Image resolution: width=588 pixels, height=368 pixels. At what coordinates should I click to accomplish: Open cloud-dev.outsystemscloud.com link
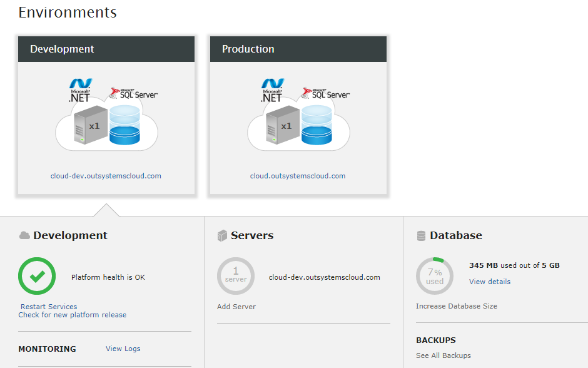pos(106,176)
